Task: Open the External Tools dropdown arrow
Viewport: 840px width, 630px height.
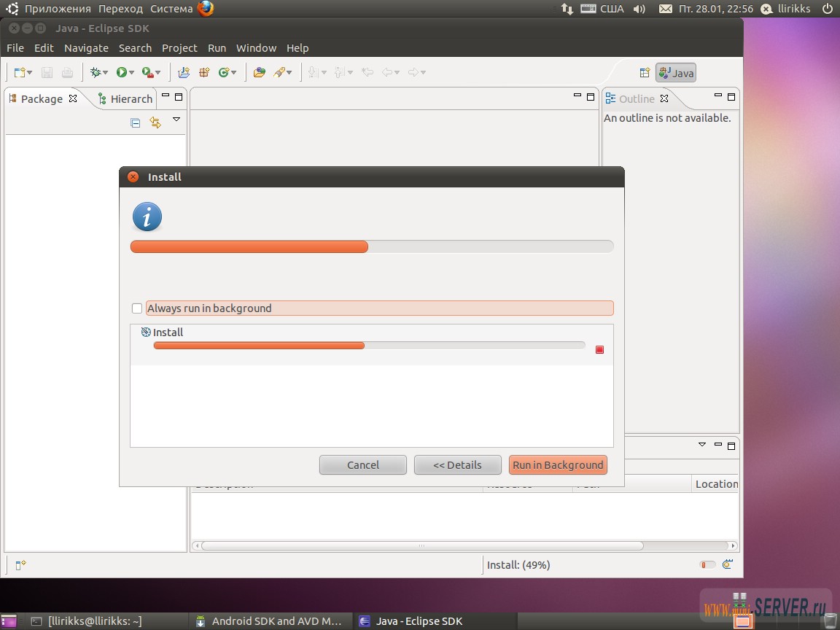Action: point(157,73)
